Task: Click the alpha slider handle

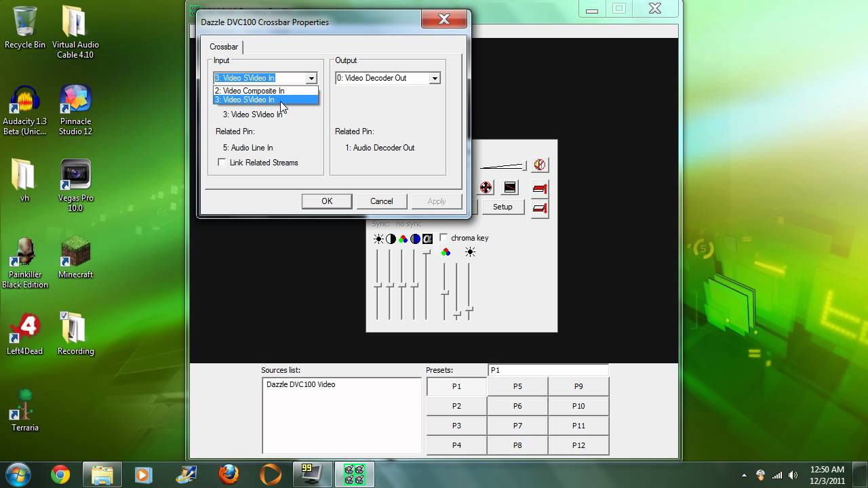Action: (427, 252)
